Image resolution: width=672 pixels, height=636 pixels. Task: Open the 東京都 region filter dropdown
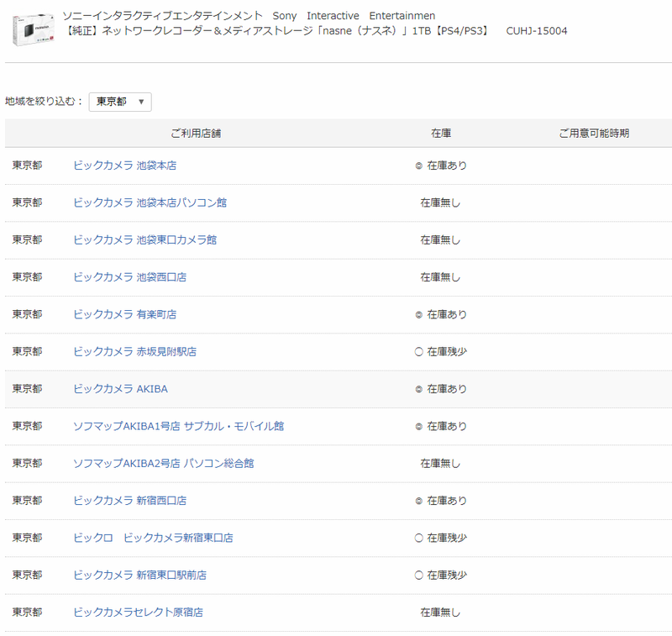tap(120, 102)
